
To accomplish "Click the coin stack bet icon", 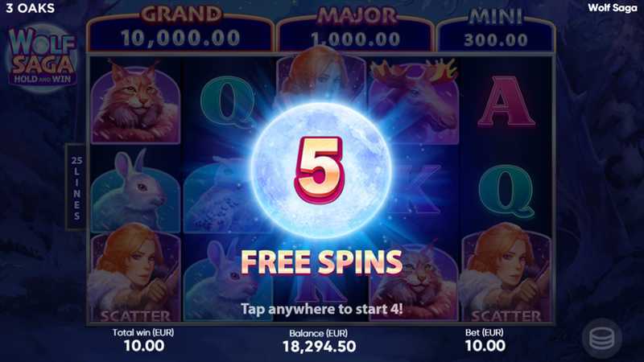I will click(601, 339).
